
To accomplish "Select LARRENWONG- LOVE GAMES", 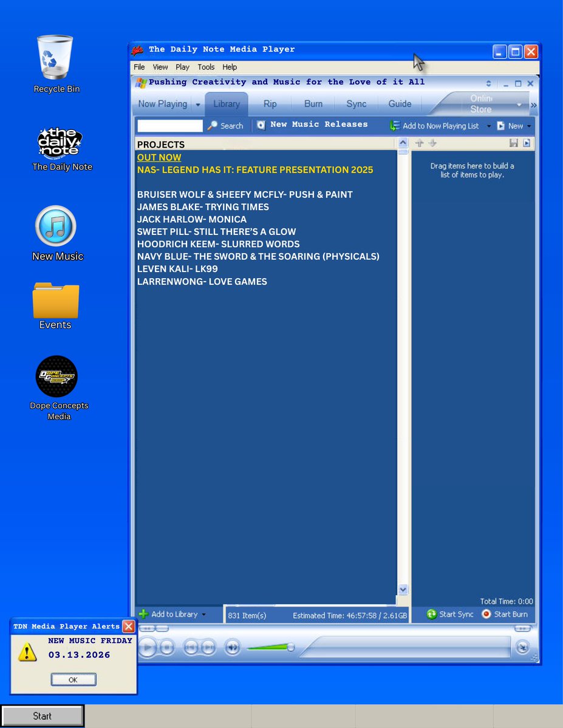I will tap(202, 281).
